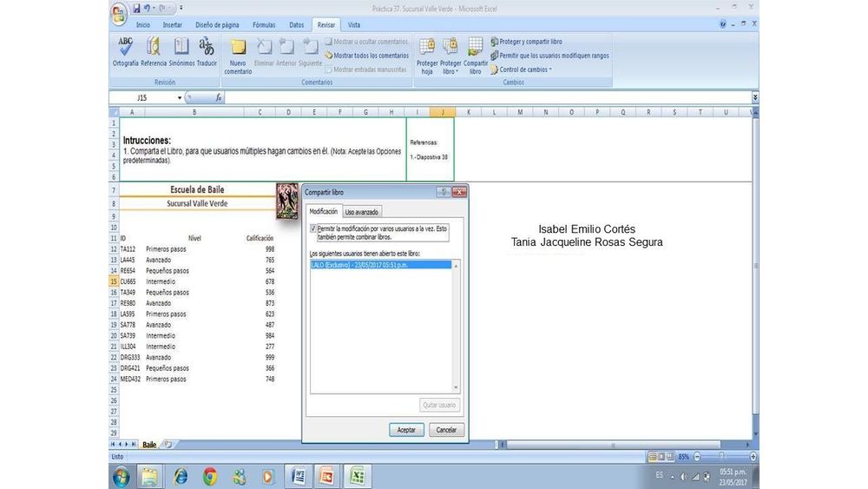Click the Ortografía spell check icon
Image resolution: width=868 pixels, height=489 pixels.
tap(126, 46)
